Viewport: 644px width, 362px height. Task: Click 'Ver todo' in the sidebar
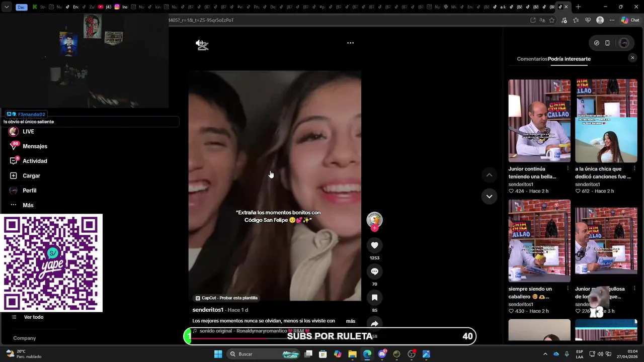point(34,317)
